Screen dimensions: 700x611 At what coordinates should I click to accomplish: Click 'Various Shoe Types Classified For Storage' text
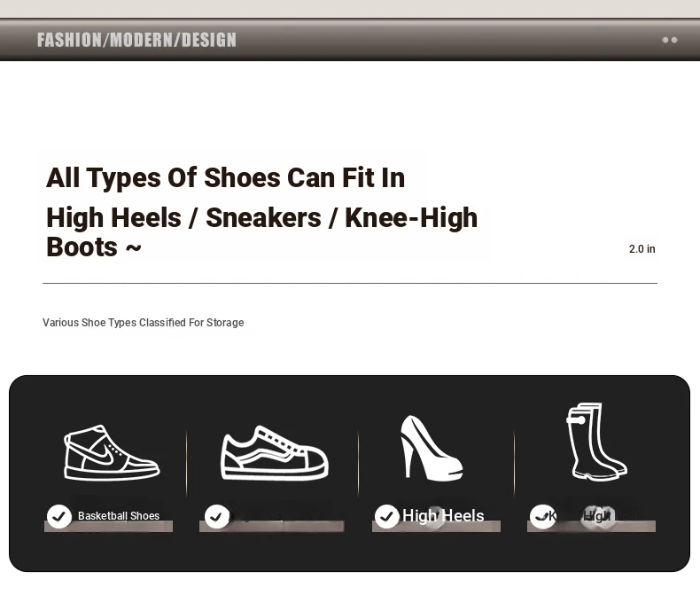coord(144,323)
